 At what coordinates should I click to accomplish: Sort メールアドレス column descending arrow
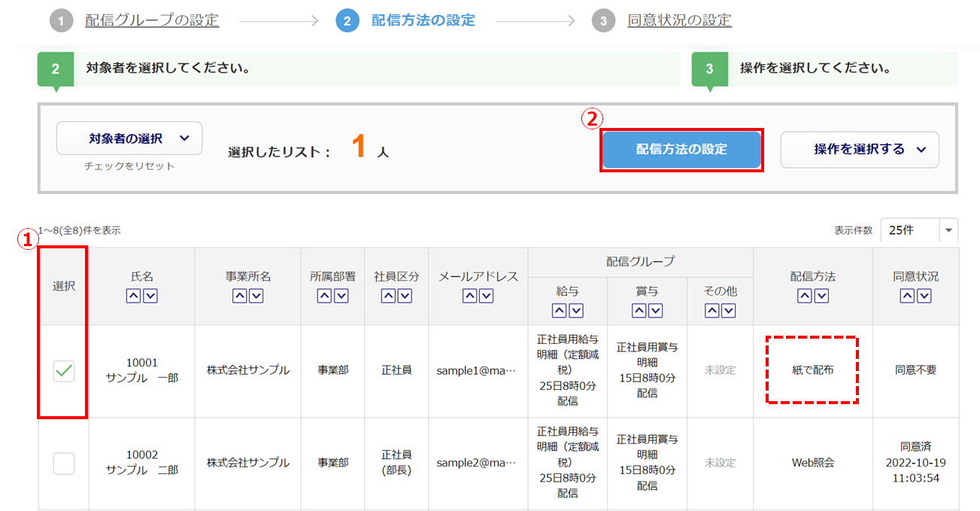click(487, 296)
